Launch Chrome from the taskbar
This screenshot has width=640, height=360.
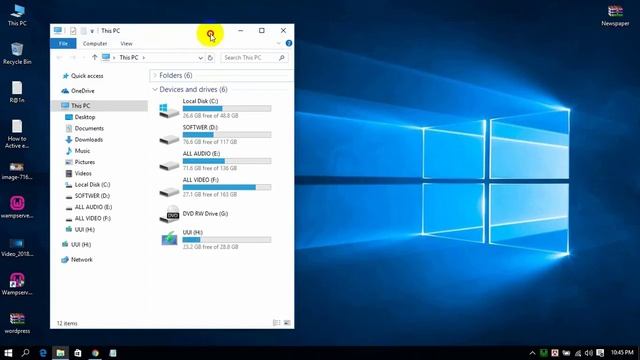click(x=96, y=353)
